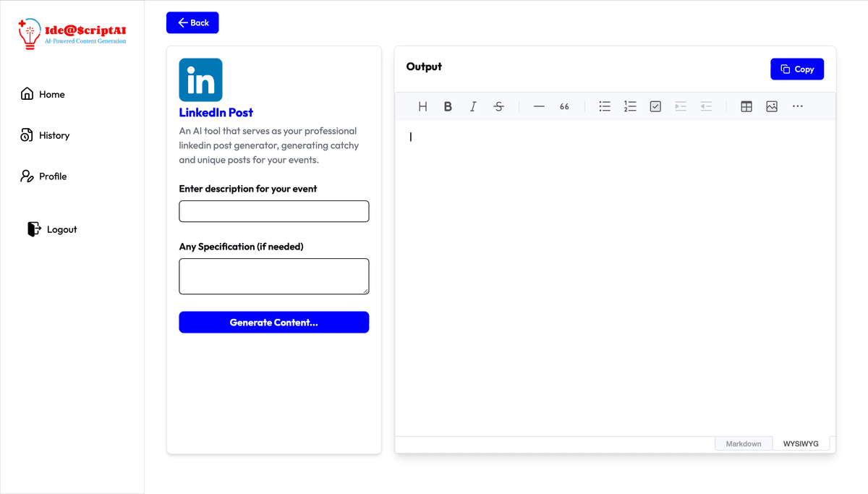Toggle italic formatting in the editor
The width and height of the screenshot is (868, 494).
tap(473, 106)
